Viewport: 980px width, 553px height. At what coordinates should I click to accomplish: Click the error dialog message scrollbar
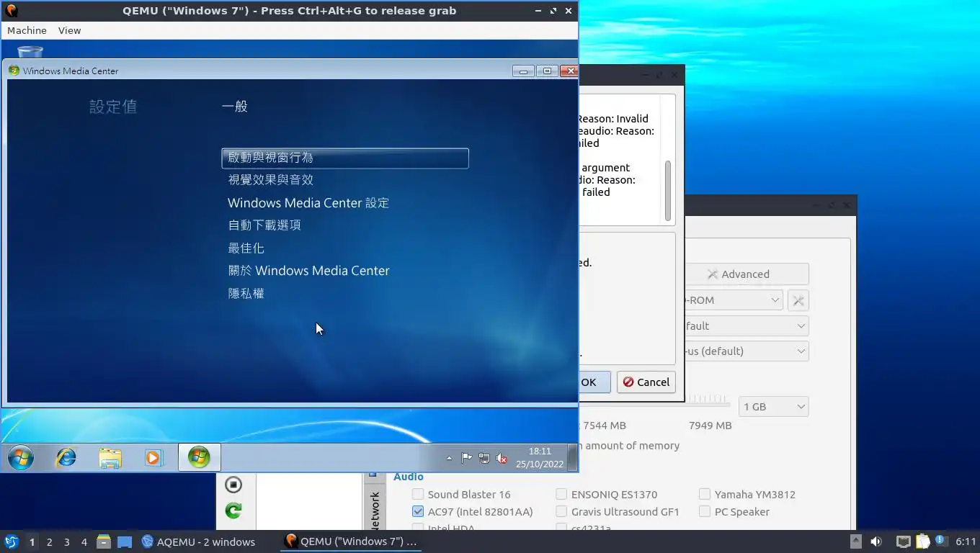[668, 190]
